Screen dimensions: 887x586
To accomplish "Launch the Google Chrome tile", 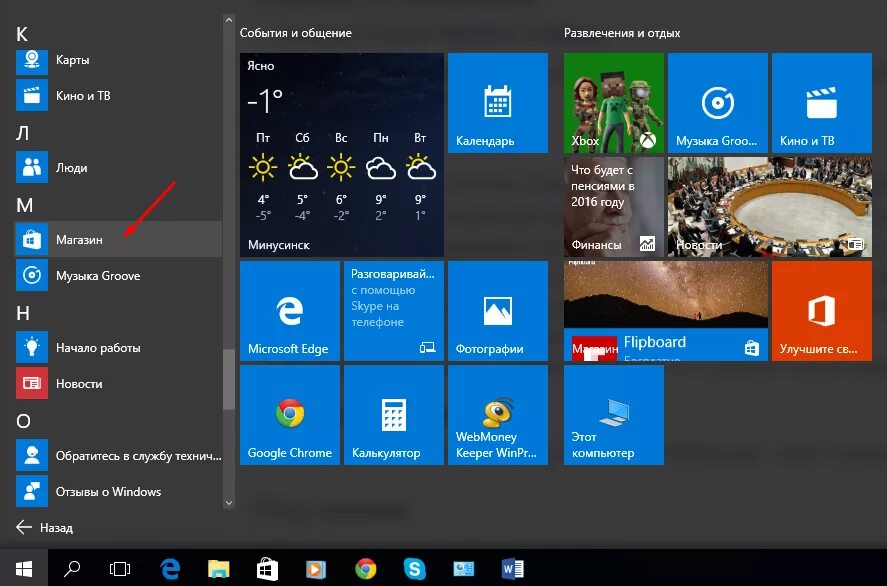I will pyautogui.click(x=290, y=415).
